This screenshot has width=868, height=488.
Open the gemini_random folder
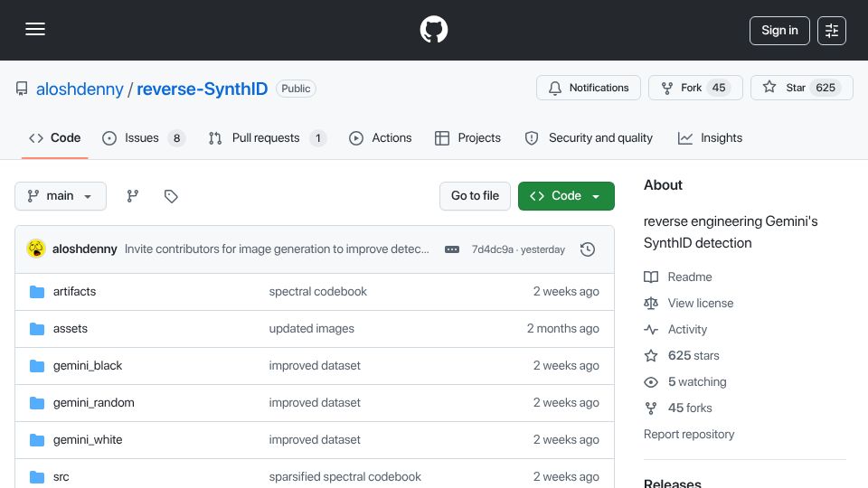[93, 403]
